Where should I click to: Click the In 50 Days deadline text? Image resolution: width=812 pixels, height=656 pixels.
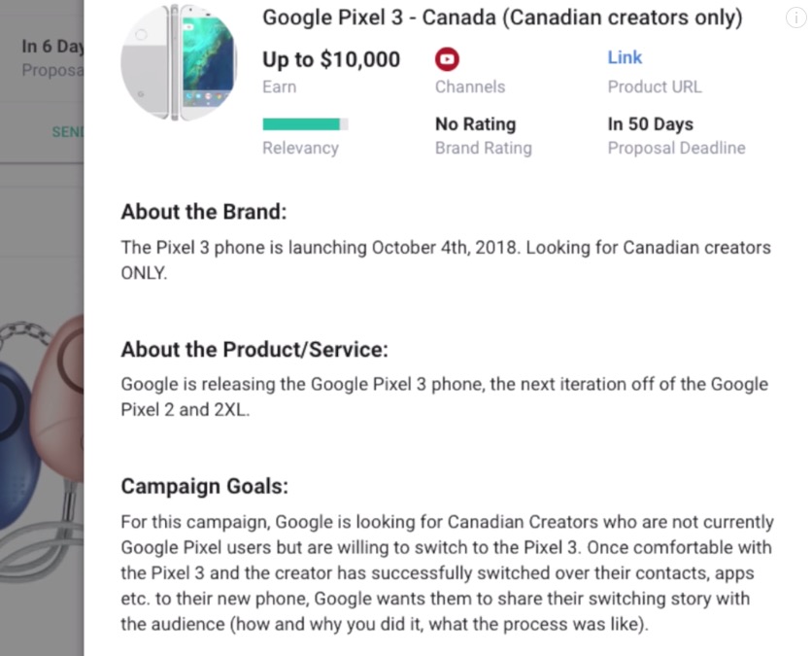(x=650, y=123)
